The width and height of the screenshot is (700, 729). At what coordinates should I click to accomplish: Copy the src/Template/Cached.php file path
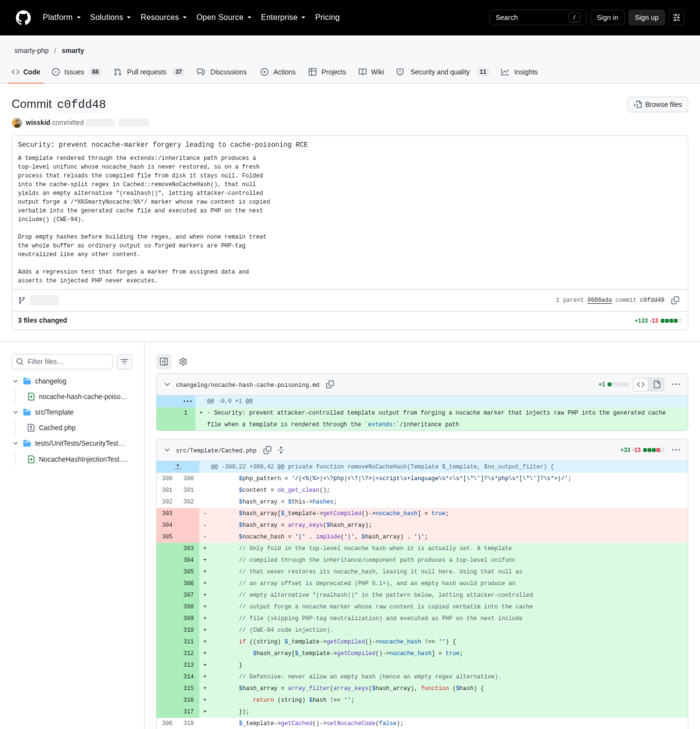tap(268, 450)
